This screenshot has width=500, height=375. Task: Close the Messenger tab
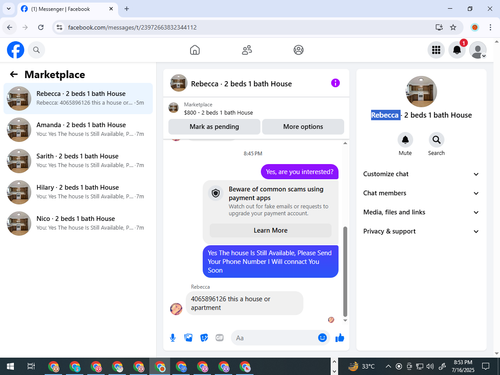pyautogui.click(x=111, y=9)
